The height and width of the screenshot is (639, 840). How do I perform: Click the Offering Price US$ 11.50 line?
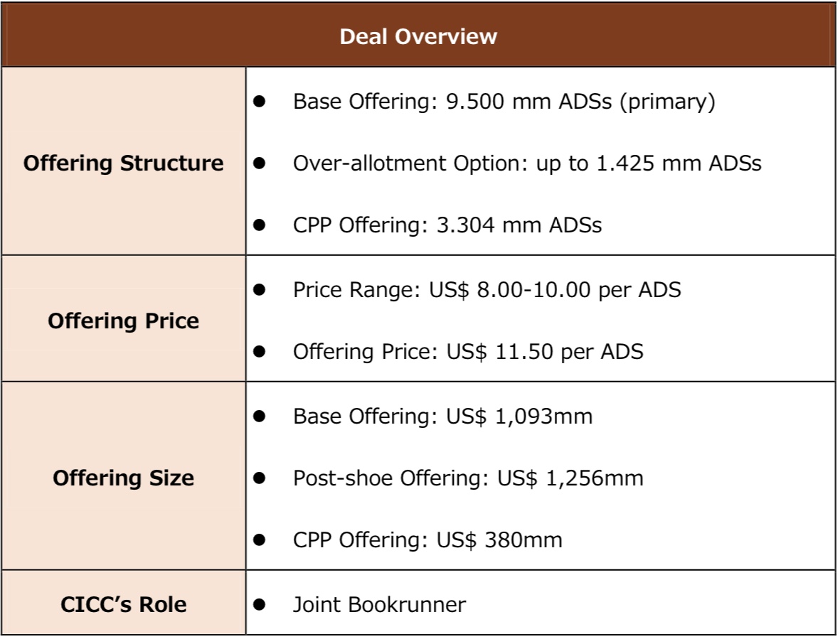pos(468,352)
